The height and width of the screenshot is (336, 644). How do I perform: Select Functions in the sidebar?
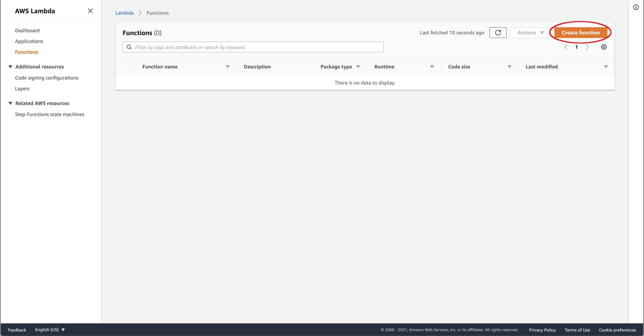(27, 52)
